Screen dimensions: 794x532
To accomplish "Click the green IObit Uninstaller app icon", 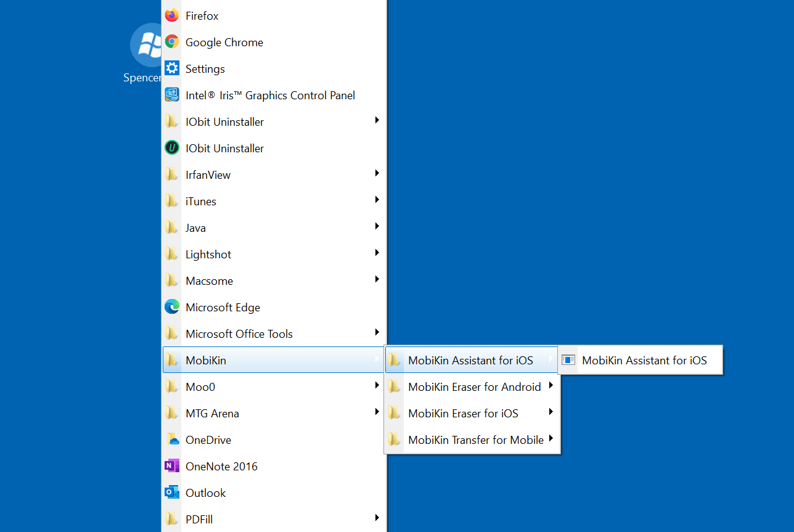I will pyautogui.click(x=172, y=148).
